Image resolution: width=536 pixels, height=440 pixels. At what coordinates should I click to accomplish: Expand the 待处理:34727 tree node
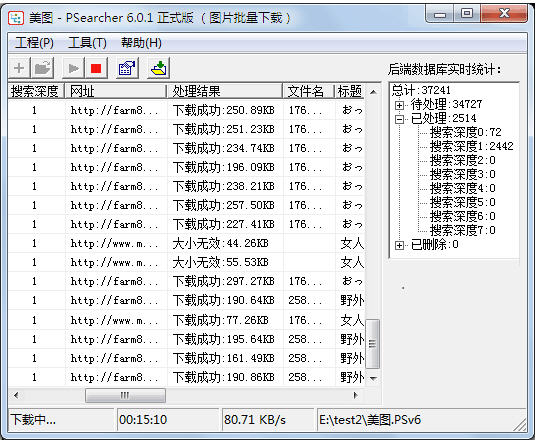click(399, 105)
